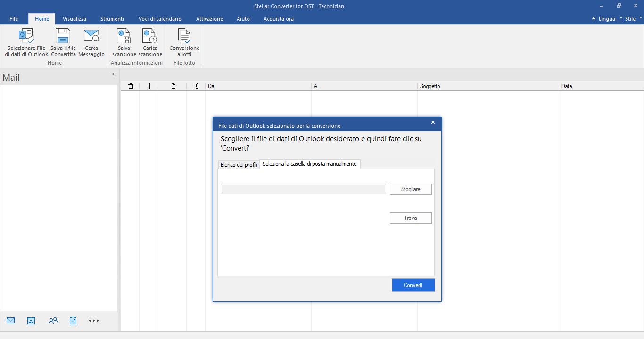Switch to Mail view envelope icon
This screenshot has width=644, height=339.
point(11,321)
